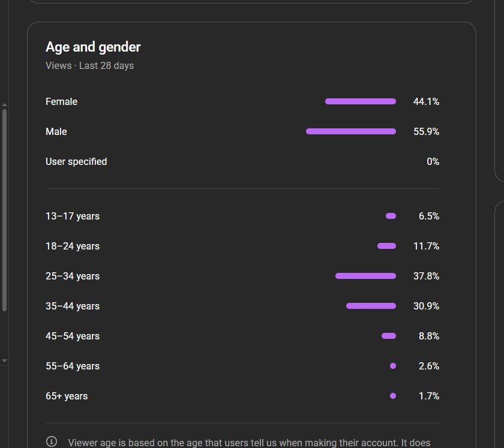Click the "Views · Last 28 days" subtitle
504x448 pixels.
(x=89, y=65)
